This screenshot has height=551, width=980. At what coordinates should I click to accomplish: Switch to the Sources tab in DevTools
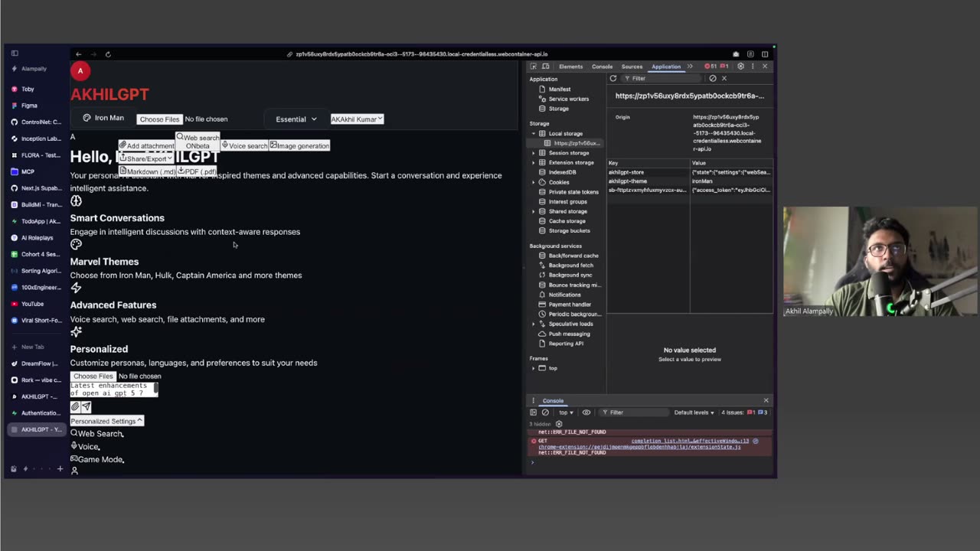coord(632,67)
